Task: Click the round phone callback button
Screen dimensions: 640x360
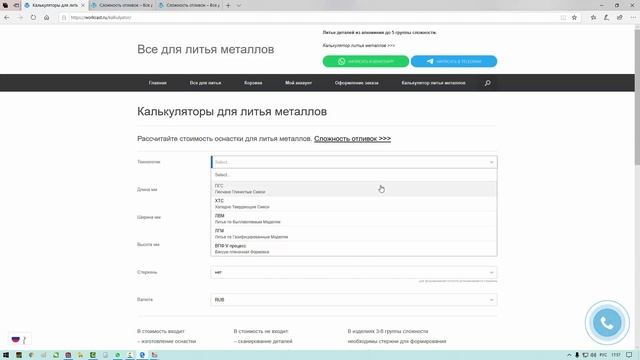Action: [x=607, y=323]
